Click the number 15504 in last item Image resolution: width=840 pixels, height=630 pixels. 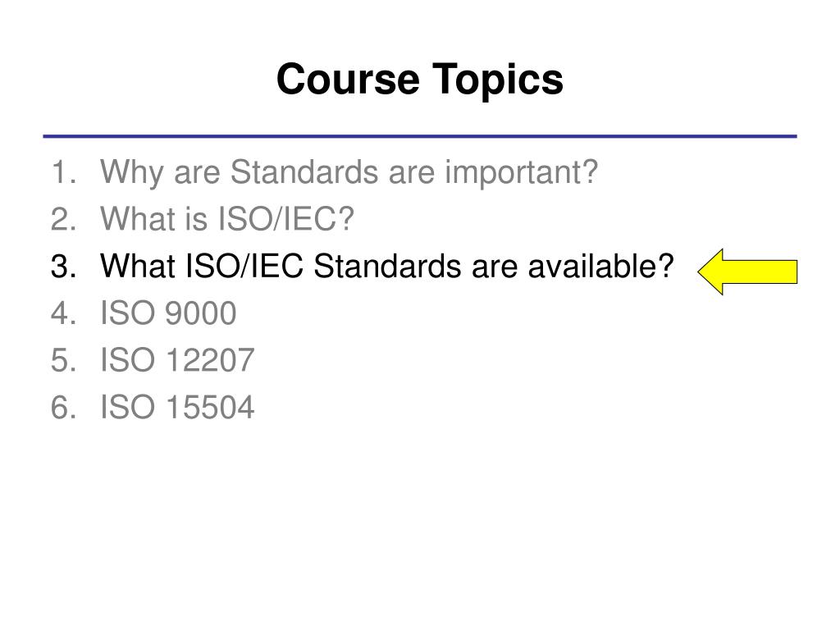[x=210, y=407]
